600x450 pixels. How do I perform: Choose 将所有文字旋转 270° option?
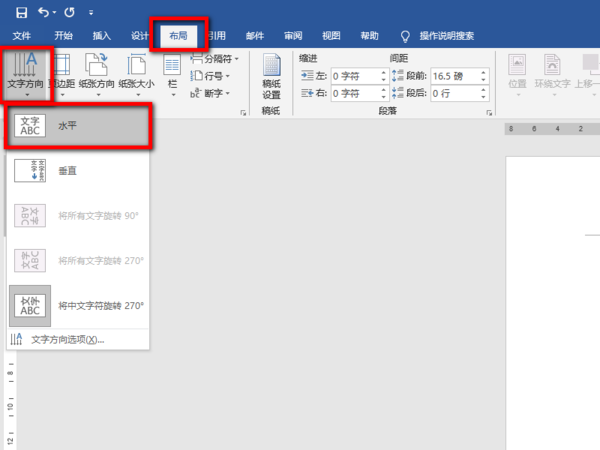(x=78, y=261)
